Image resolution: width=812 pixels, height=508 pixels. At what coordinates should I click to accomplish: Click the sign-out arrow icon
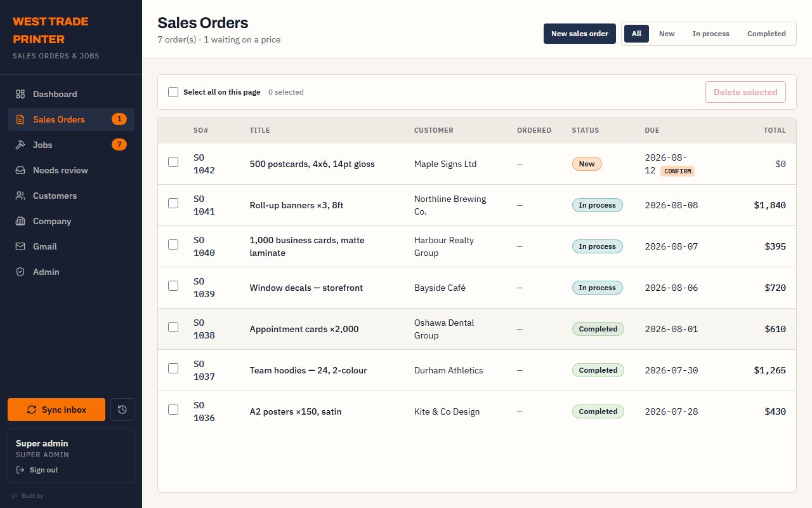[x=20, y=470]
